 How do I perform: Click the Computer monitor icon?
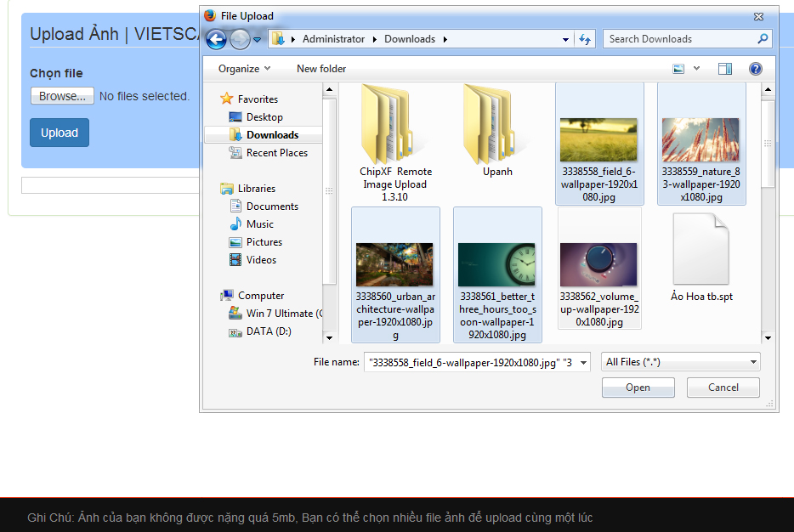click(x=227, y=295)
